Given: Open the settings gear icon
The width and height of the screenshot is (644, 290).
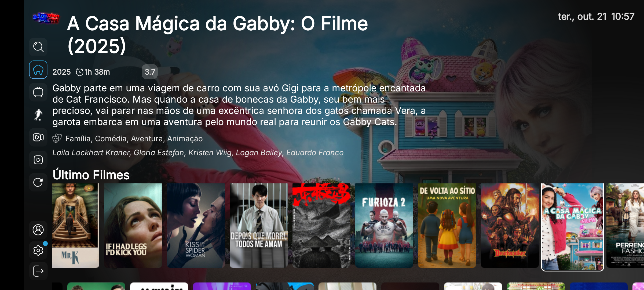Looking at the screenshot, I should pos(38,250).
